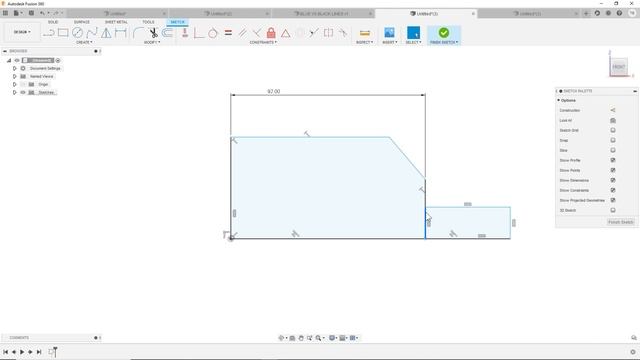
Task: Toggle the Show Projected Geometries checkbox
Action: coord(613,200)
